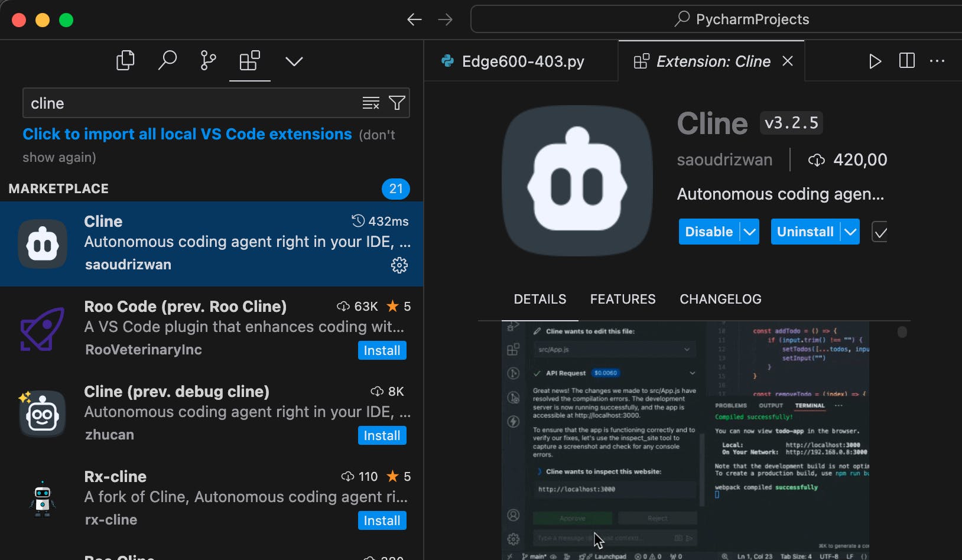The width and height of the screenshot is (962, 560).
Task: Install Cline (prev. debug cline) by zhucan
Action: pos(382,435)
